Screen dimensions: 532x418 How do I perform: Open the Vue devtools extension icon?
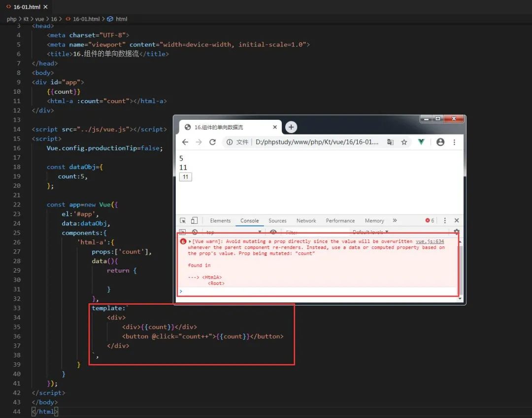pyautogui.click(x=421, y=142)
